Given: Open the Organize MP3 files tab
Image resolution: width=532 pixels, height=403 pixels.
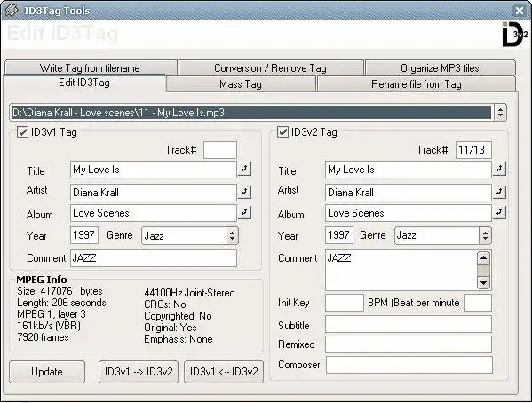Looking at the screenshot, I should 440,67.
